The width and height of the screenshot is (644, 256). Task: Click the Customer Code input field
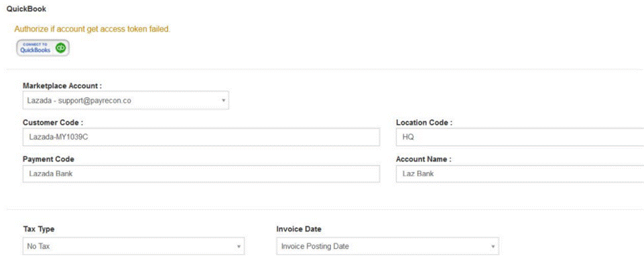(201, 137)
